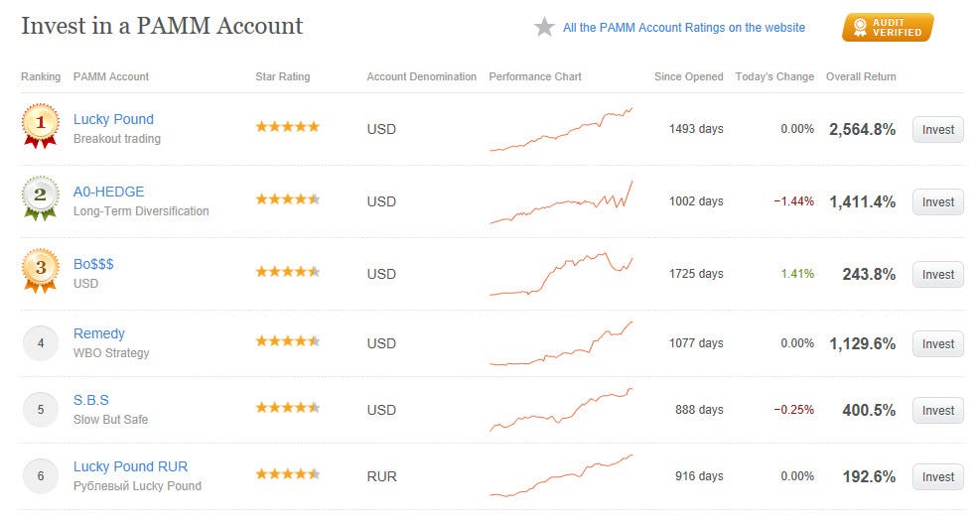Click the rank 4 circle badge
The image size is (980, 519).
click(x=40, y=343)
